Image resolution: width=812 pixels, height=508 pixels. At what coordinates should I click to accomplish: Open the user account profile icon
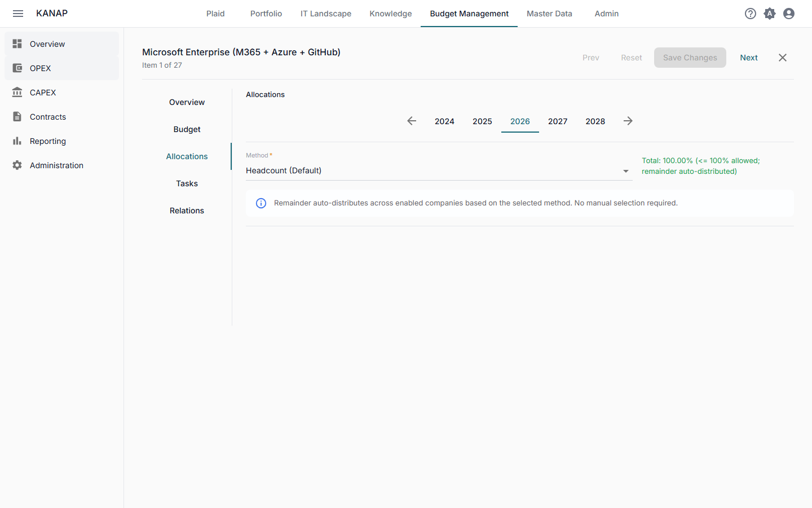pyautogui.click(x=789, y=14)
